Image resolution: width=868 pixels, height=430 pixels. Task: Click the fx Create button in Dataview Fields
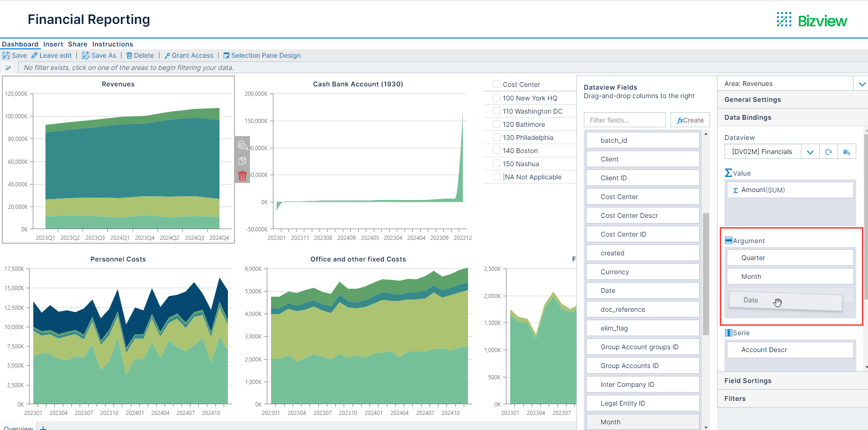tap(690, 120)
